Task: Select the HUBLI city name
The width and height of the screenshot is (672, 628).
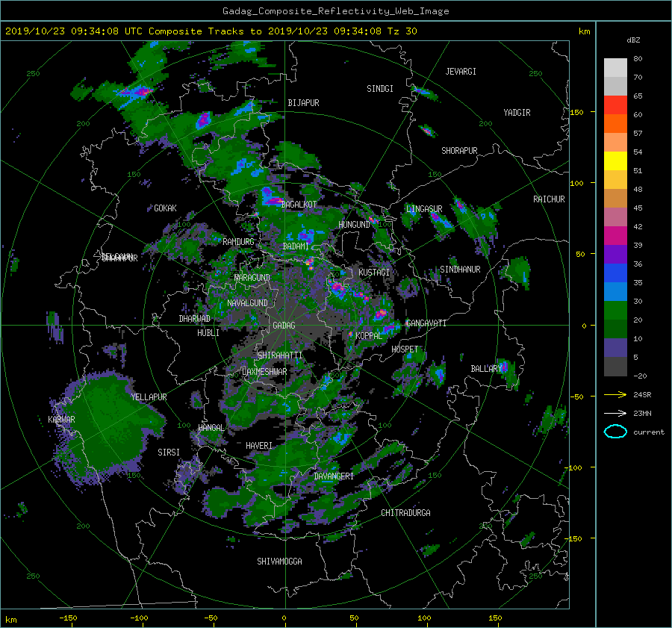Action: click(208, 333)
